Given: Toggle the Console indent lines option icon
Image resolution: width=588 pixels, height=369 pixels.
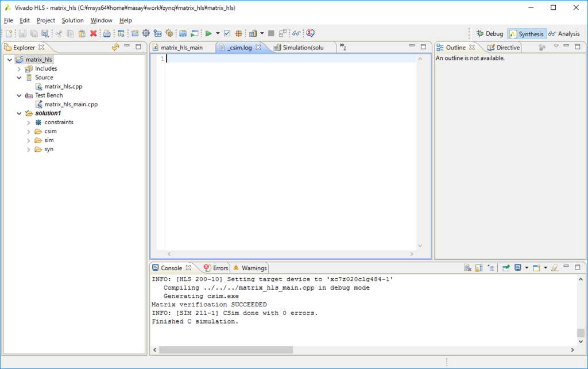Looking at the screenshot, I should click(490, 268).
